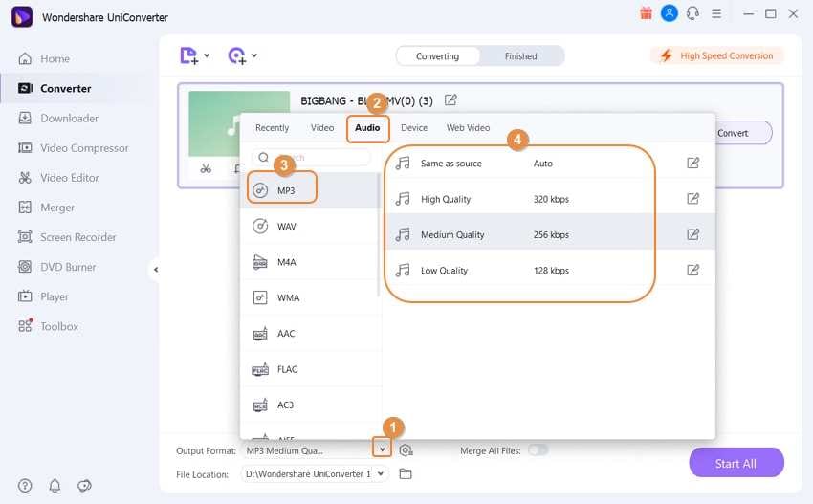The image size is (813, 504).
Task: Choose WMA format
Action: pos(310,297)
